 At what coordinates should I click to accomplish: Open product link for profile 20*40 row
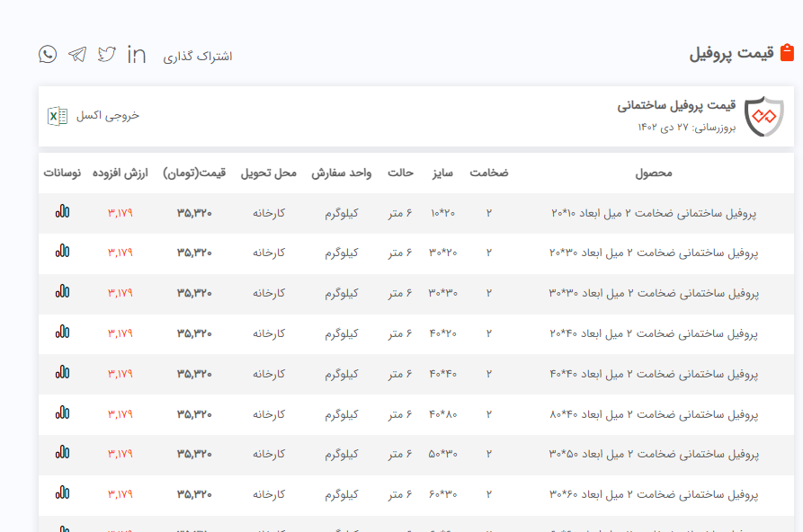coord(653,333)
